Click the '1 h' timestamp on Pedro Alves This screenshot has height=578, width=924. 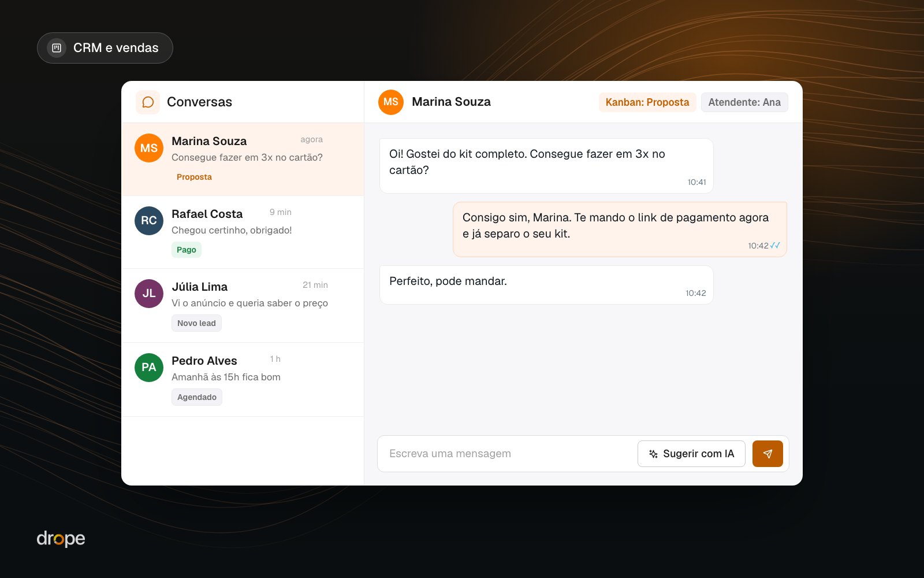pyautogui.click(x=275, y=359)
